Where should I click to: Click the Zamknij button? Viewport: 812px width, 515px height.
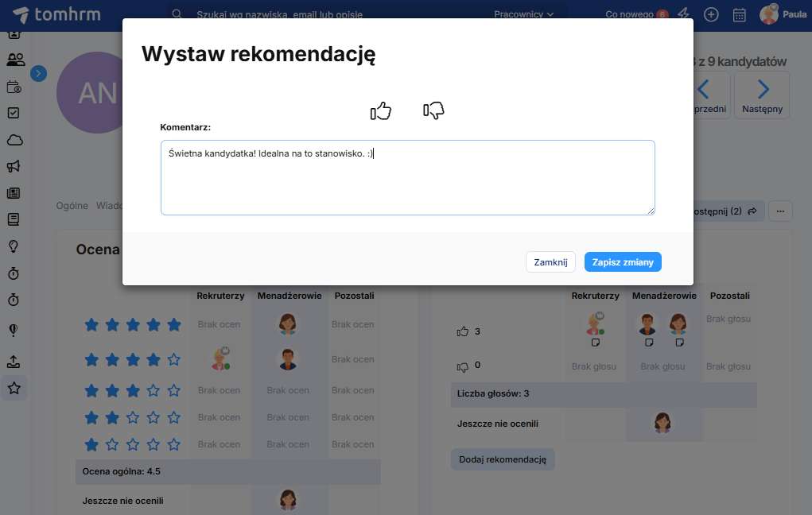click(x=550, y=262)
